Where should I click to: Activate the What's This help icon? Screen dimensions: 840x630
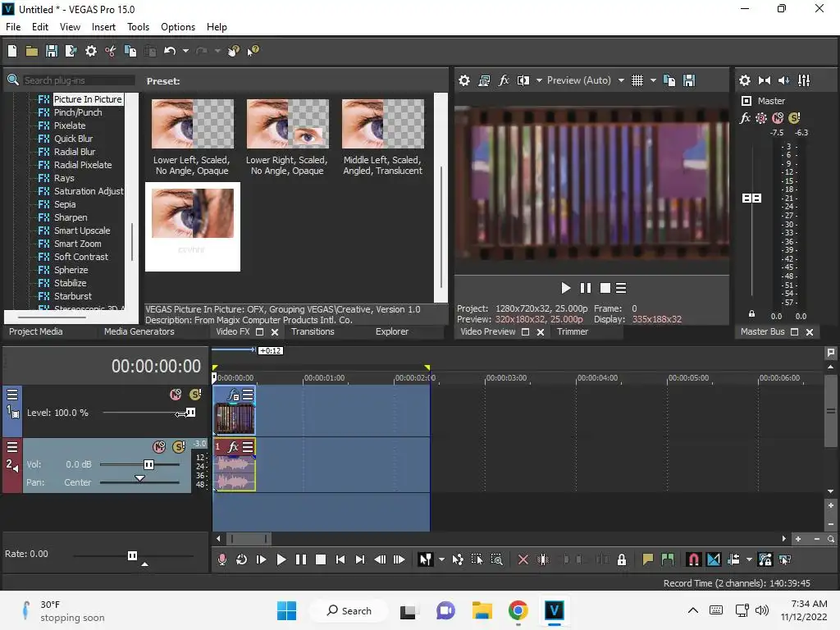click(253, 51)
